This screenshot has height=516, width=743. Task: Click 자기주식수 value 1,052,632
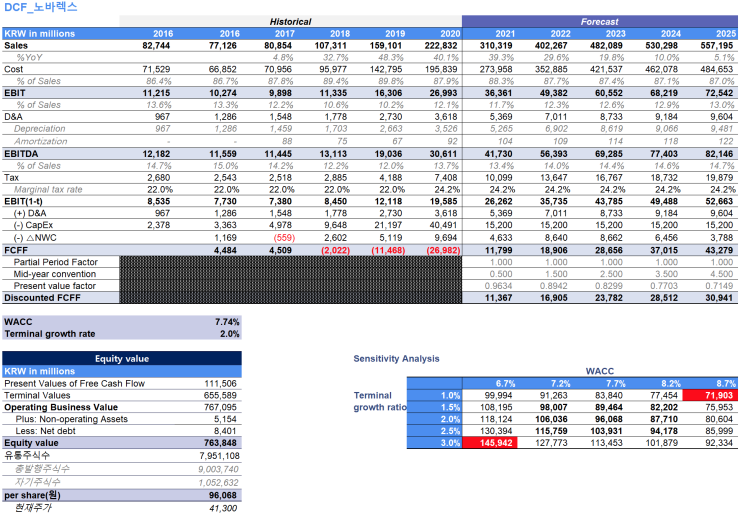[x=218, y=482]
